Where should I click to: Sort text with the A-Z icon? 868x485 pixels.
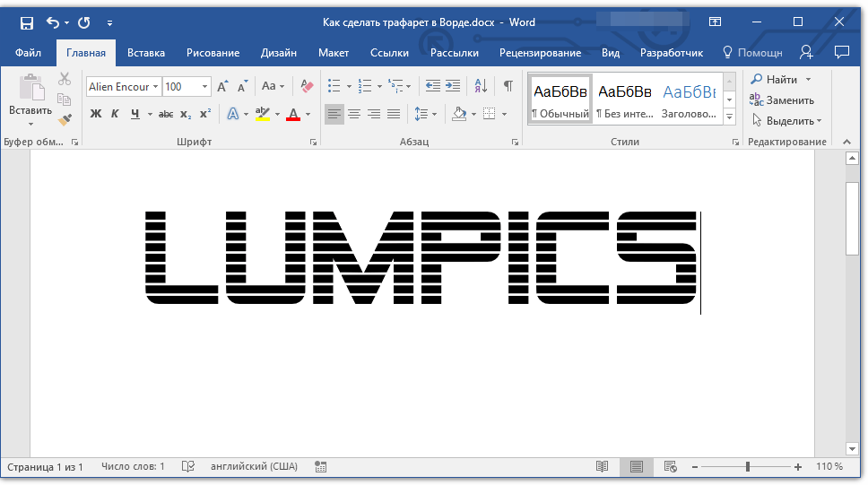pyautogui.click(x=481, y=86)
